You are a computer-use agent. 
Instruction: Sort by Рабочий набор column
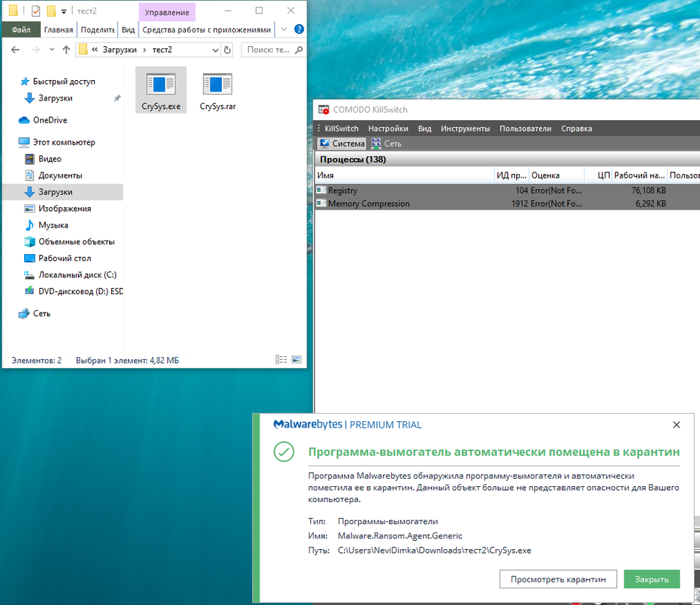pos(639,175)
